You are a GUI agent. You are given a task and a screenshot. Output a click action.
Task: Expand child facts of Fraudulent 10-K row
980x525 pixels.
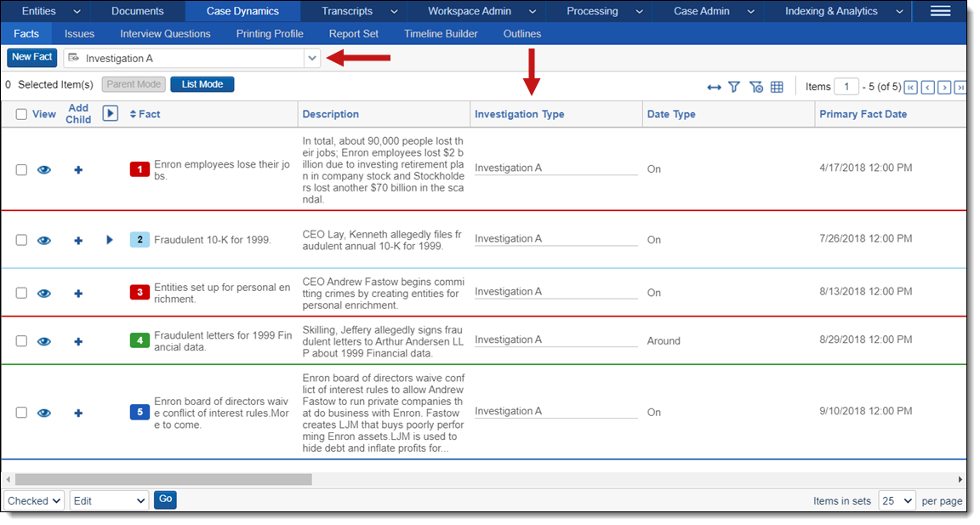110,240
